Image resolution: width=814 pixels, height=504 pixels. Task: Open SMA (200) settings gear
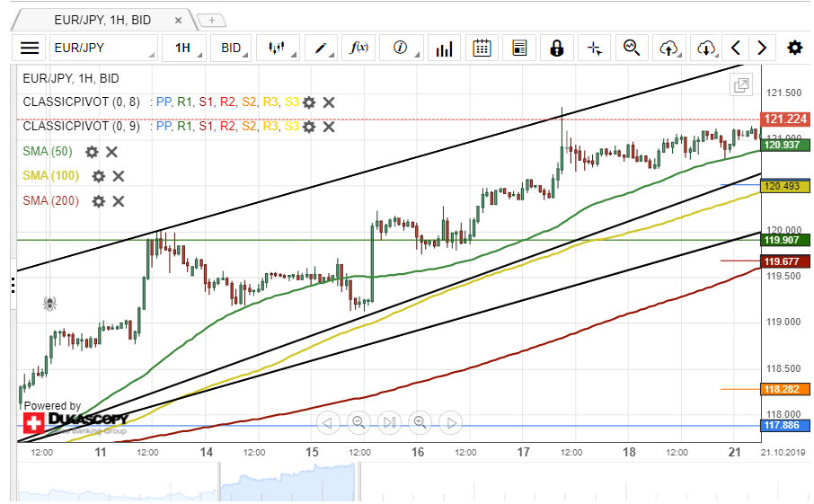tap(99, 201)
